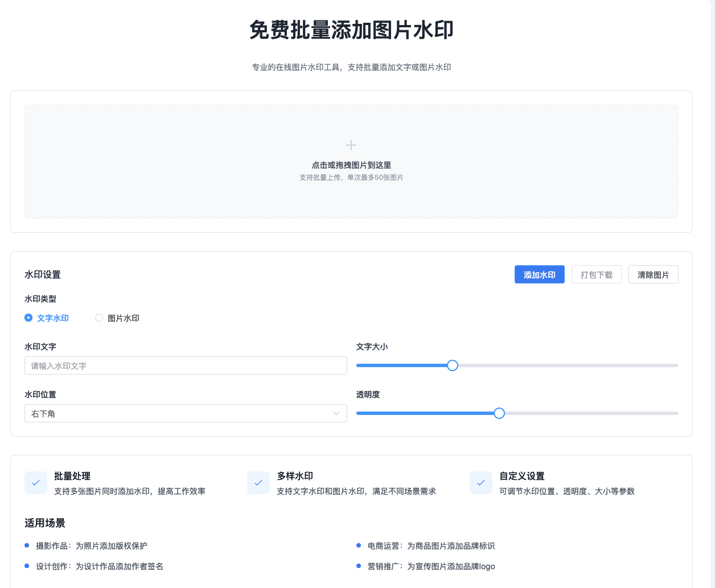
Task: Click the 多样水印 feature title
Action: 295,476
